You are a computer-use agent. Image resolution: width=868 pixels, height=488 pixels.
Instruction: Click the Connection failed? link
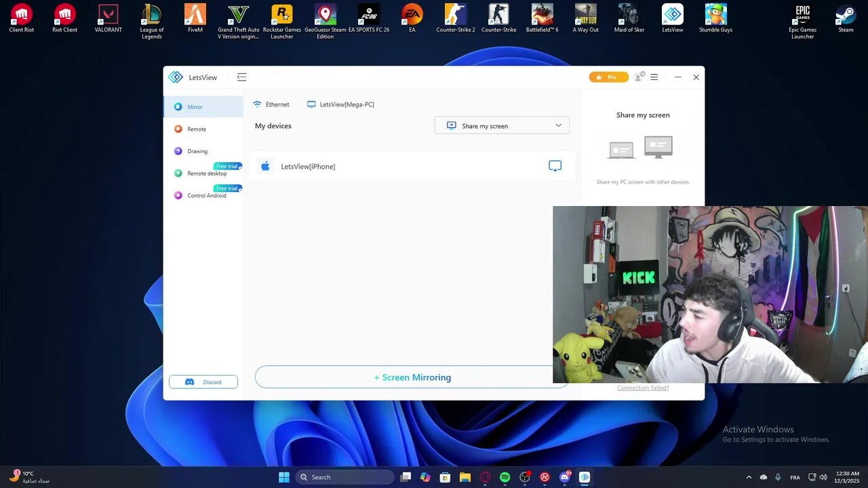(x=643, y=388)
